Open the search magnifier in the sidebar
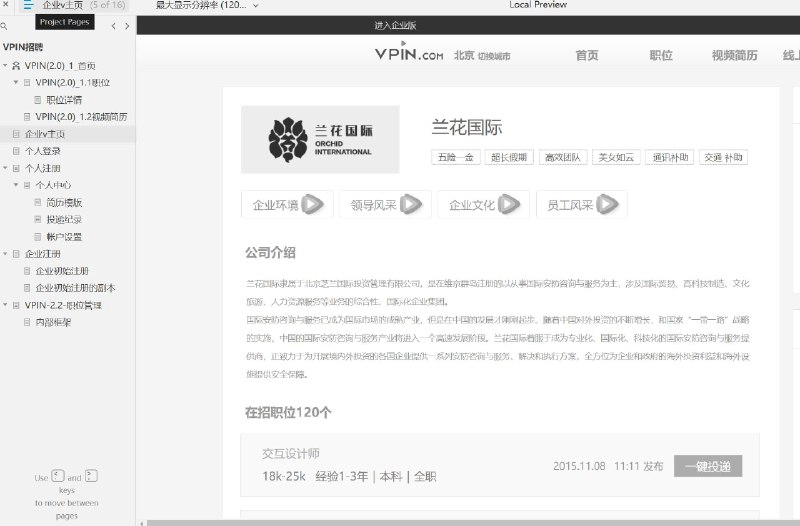Image resolution: width=800 pixels, height=526 pixels. pyautogui.click(x=4, y=26)
